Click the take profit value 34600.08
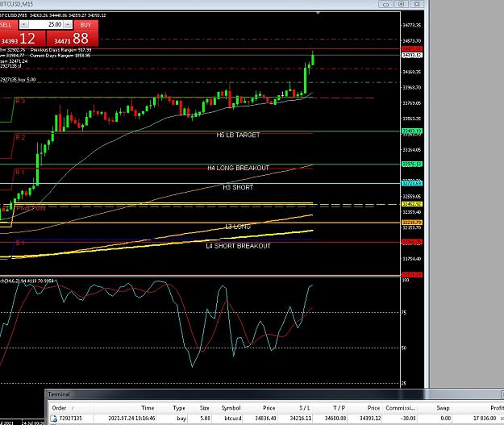Image resolution: width=504 pixels, height=425 pixels. pos(335,419)
